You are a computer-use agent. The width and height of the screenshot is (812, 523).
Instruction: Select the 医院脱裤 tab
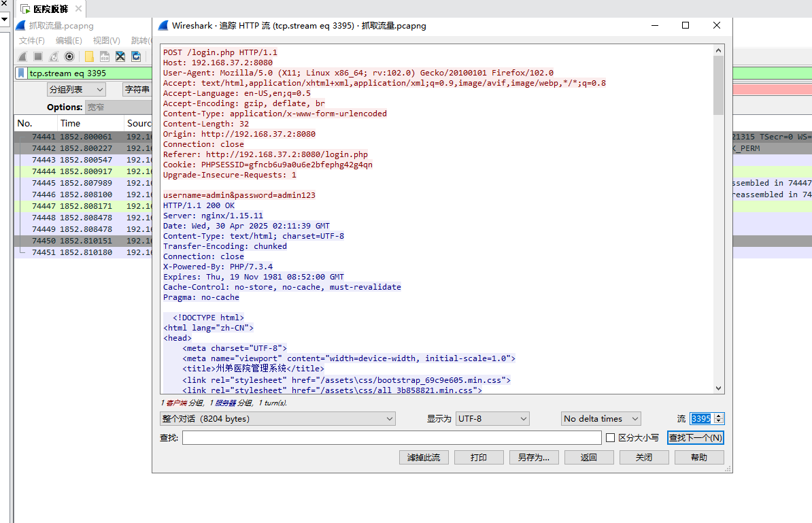tap(51, 9)
